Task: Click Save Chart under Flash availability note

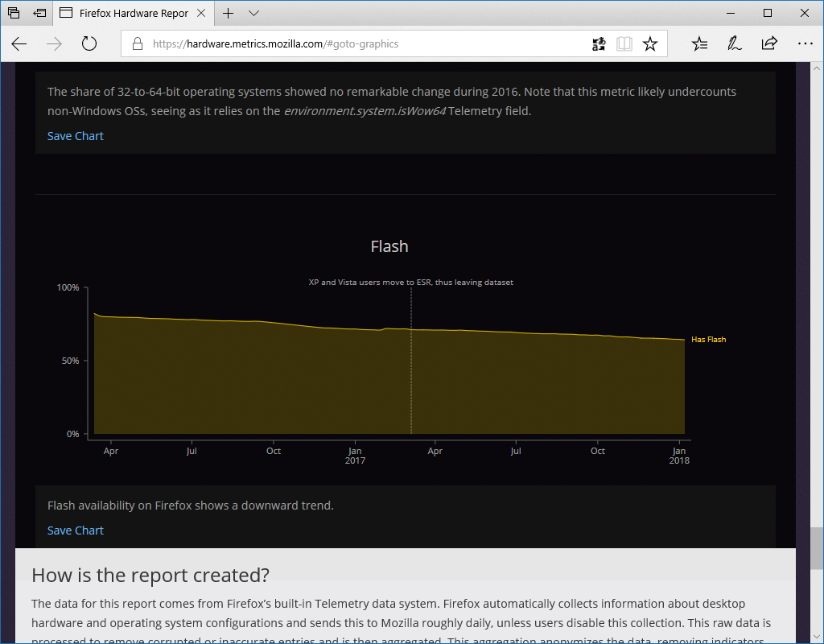Action: click(75, 530)
